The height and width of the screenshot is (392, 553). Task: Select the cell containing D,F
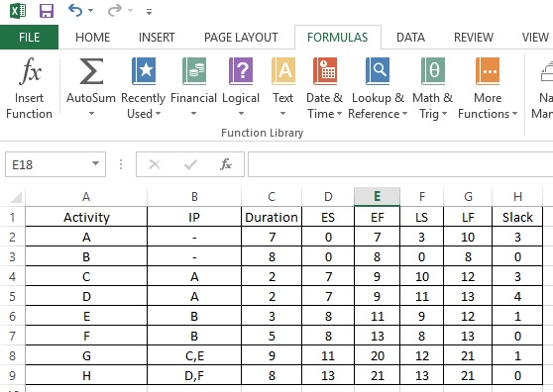194,375
